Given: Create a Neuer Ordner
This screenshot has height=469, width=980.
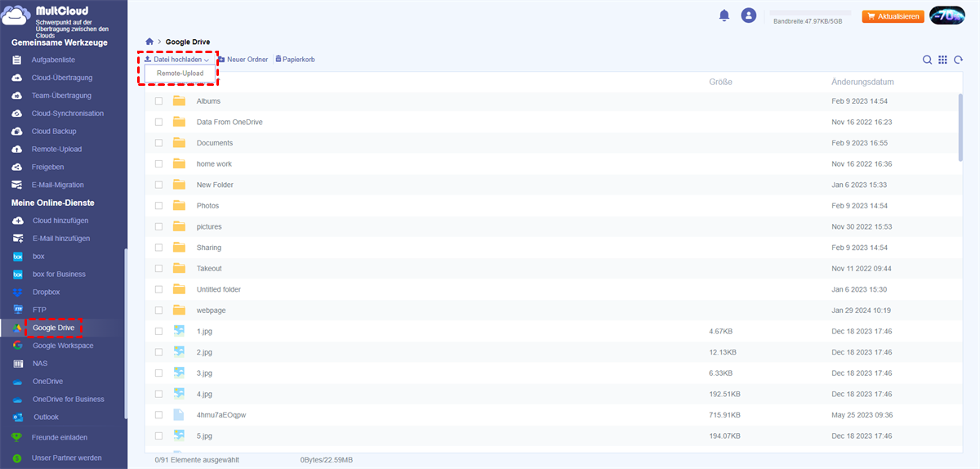Looking at the screenshot, I should tap(243, 60).
